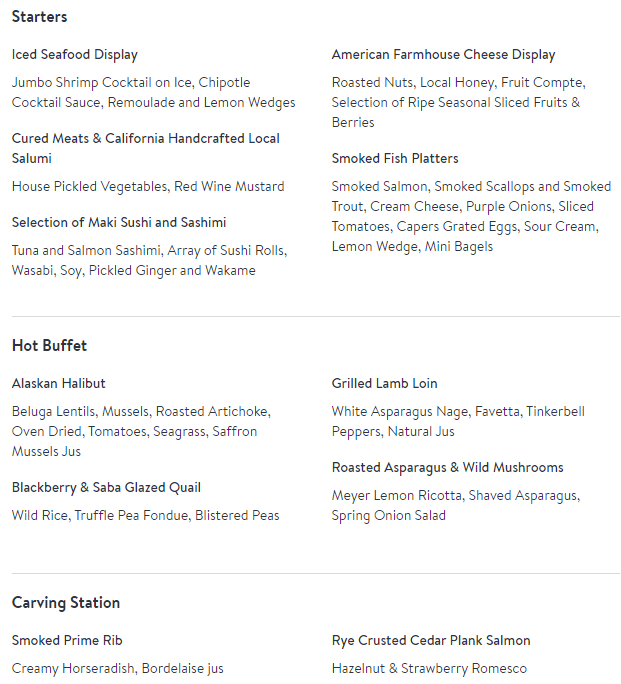This screenshot has width=621, height=684.
Task: Click the Starters section heading
Action: point(40,17)
